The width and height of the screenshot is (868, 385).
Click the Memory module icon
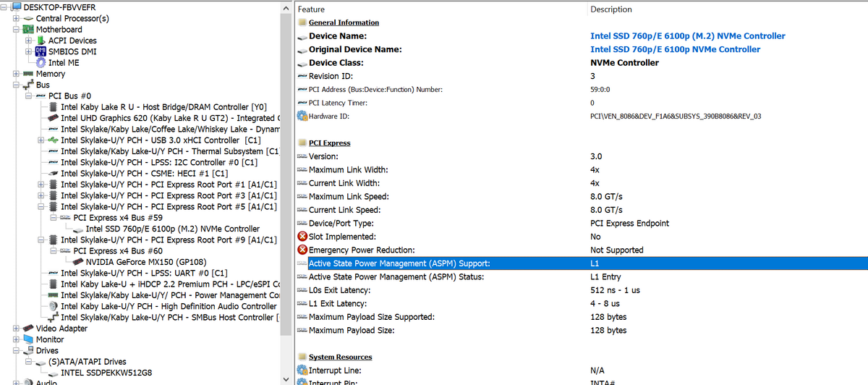(x=28, y=74)
